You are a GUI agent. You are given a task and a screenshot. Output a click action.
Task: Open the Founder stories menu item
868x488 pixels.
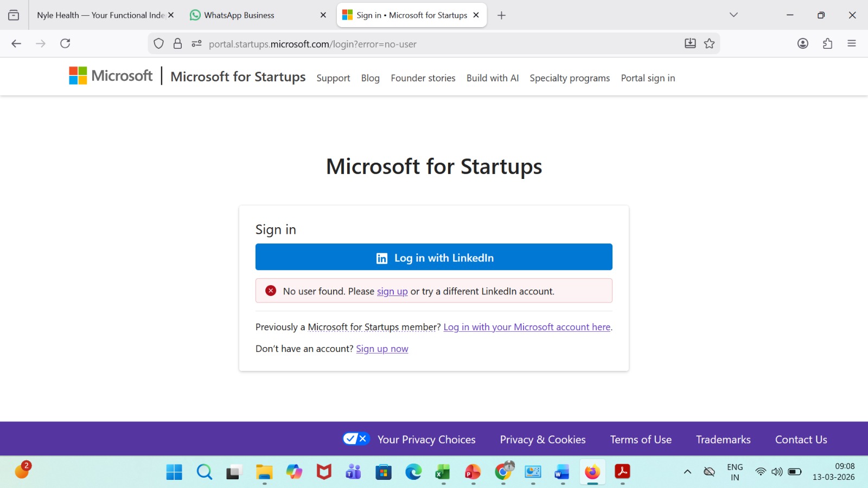(x=423, y=78)
